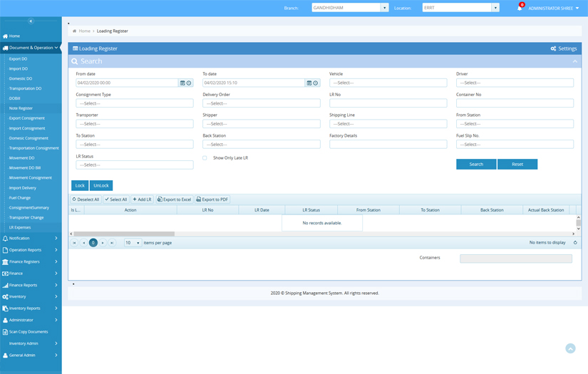Open the Back Station dropdown
Viewport: 588px width, 374px height.
(262, 145)
